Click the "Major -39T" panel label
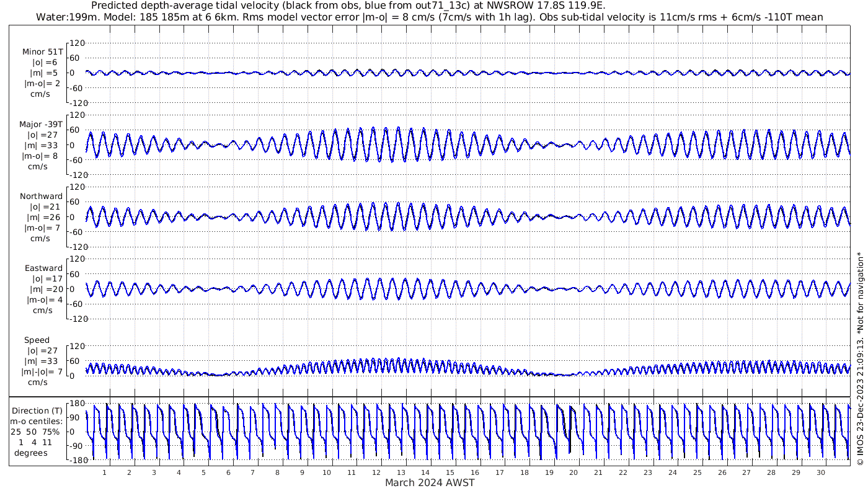Screen dimensions: 868x496 point(41,124)
